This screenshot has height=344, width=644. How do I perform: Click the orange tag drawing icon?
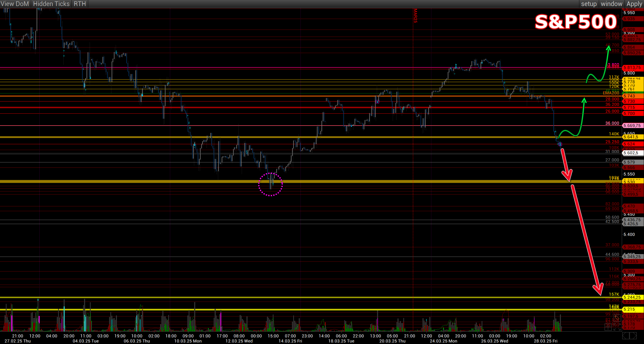(x=617, y=318)
